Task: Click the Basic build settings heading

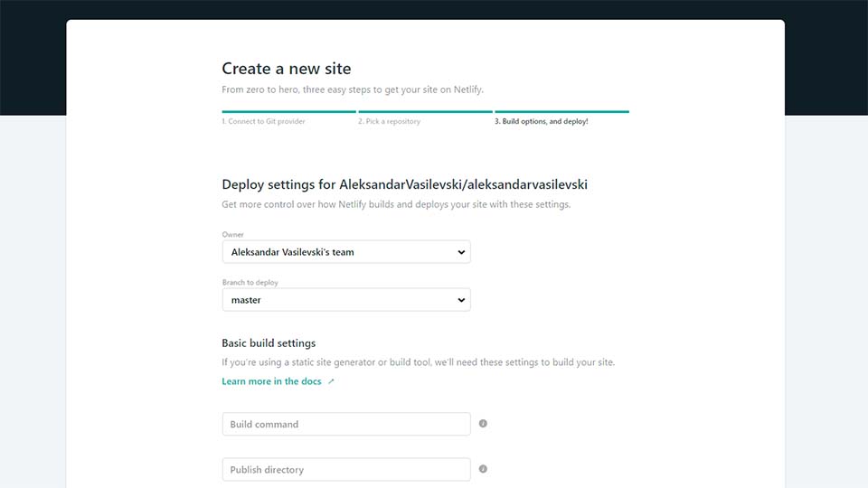Action: click(x=269, y=343)
